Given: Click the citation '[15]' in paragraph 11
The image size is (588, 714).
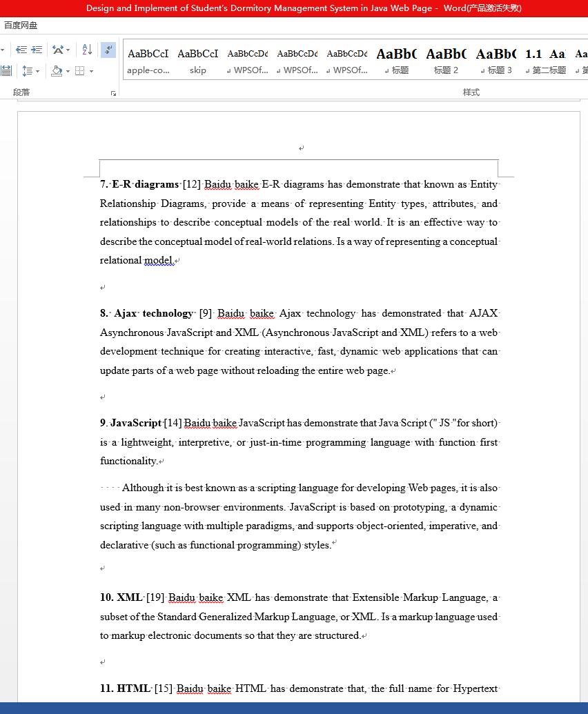Looking at the screenshot, I should tap(164, 688).
